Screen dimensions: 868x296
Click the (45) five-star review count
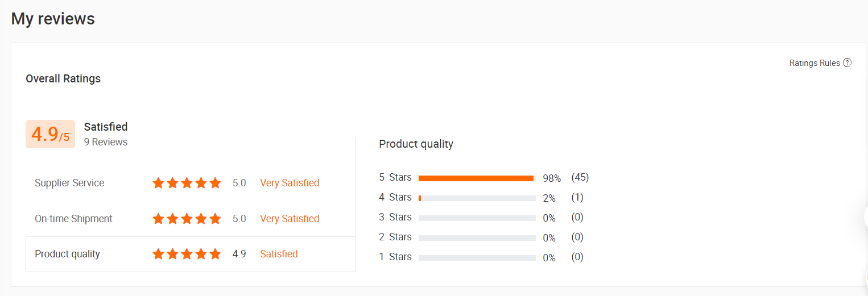click(580, 177)
